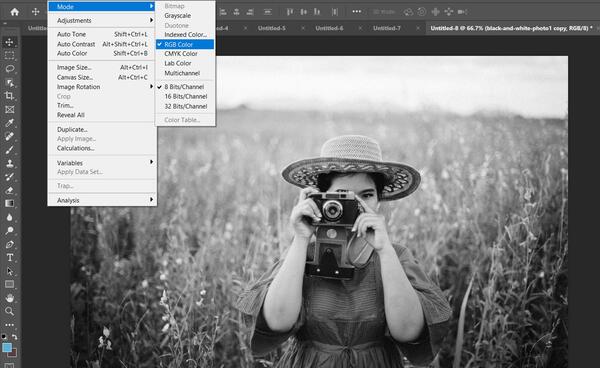Switch to the Untitled-6 document tab

(x=329, y=28)
